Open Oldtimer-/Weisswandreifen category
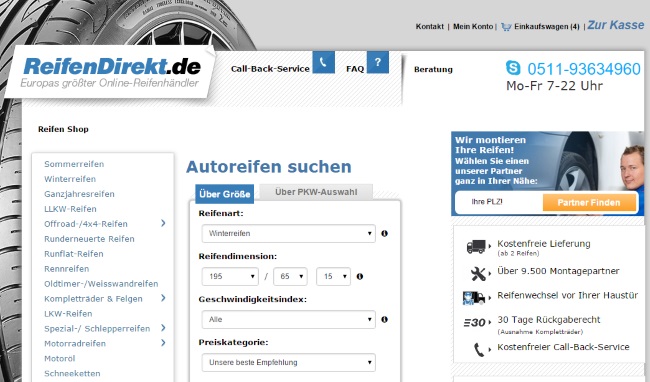 [x=101, y=284]
